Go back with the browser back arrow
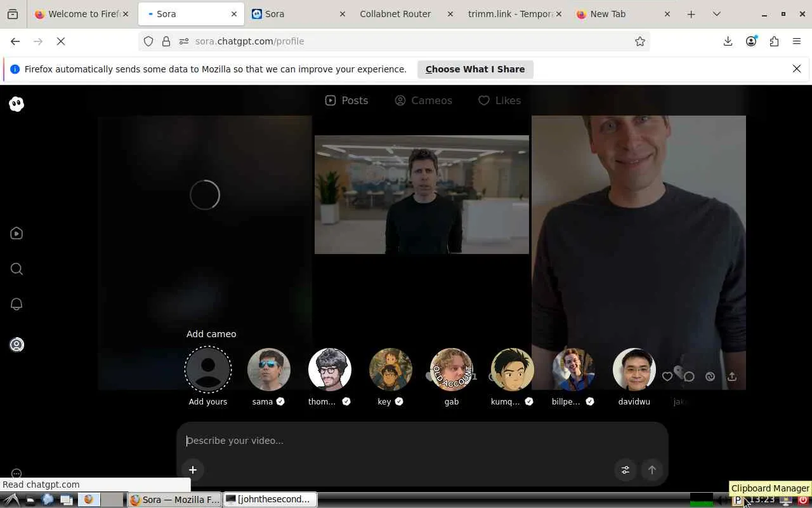 (x=15, y=41)
